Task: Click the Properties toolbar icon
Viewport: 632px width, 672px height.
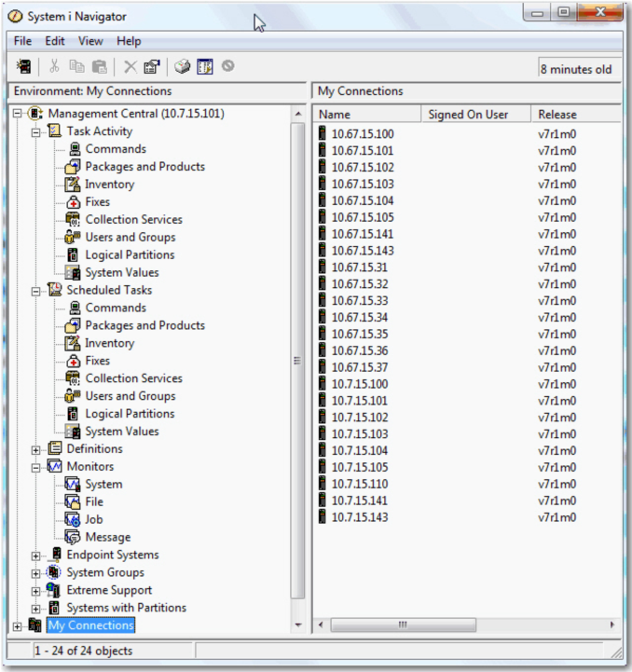Action: tap(151, 67)
